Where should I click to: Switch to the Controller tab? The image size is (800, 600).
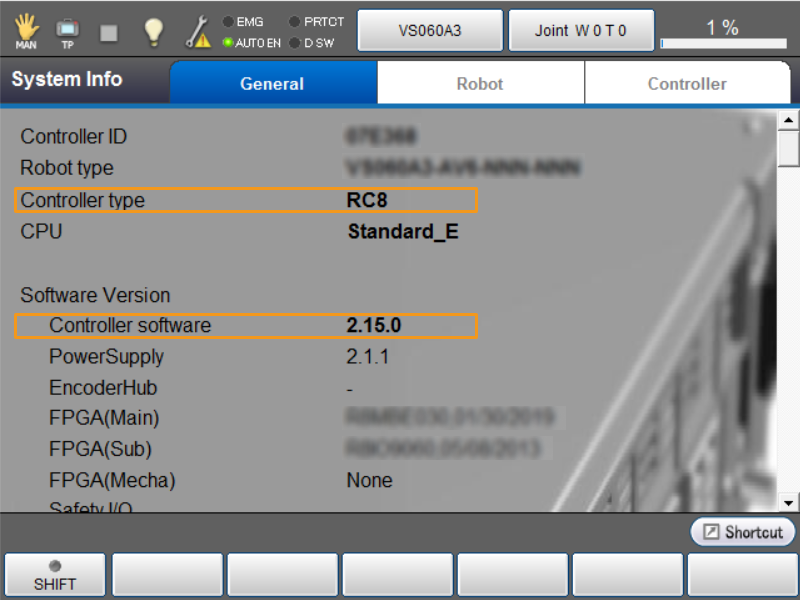[687, 83]
